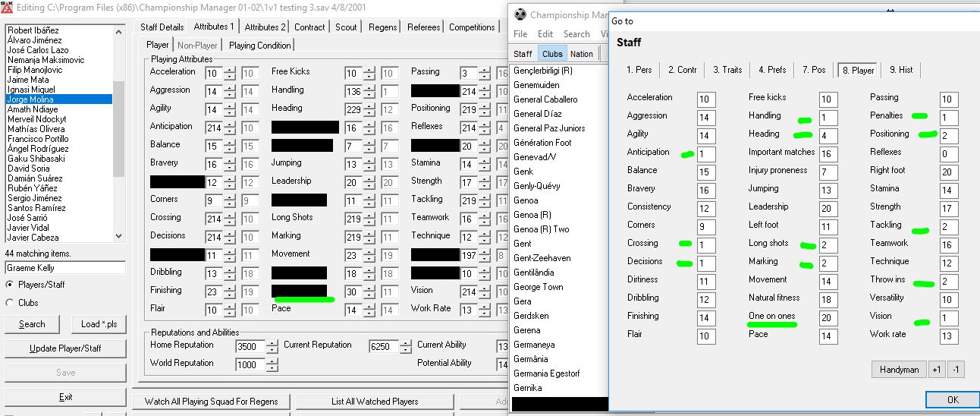Click the Update Player/Staff button
The image size is (980, 416).
tap(65, 348)
